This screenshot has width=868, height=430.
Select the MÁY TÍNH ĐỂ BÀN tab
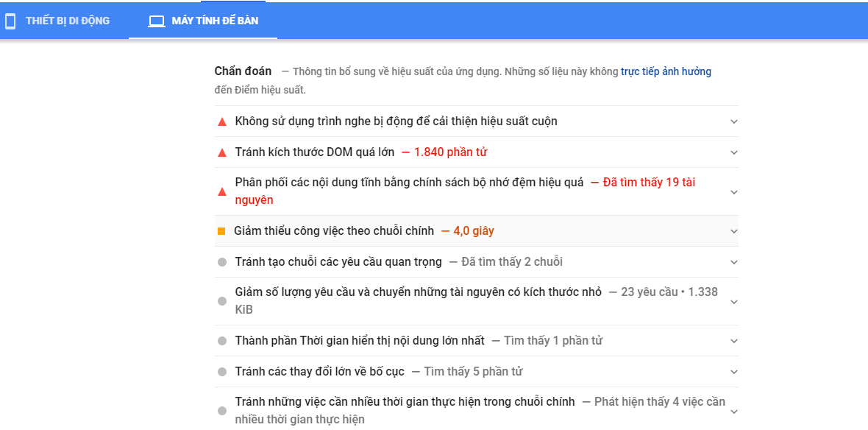tap(203, 21)
